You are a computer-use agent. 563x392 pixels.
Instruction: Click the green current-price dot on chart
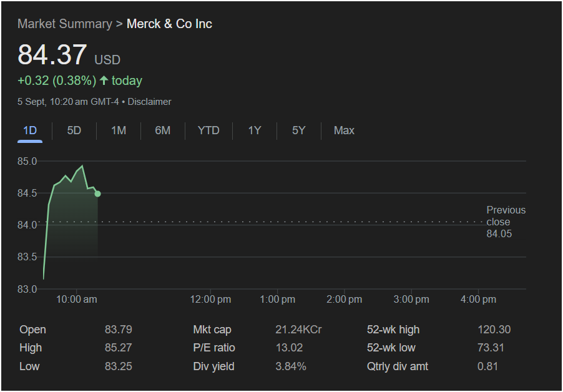pos(97,194)
